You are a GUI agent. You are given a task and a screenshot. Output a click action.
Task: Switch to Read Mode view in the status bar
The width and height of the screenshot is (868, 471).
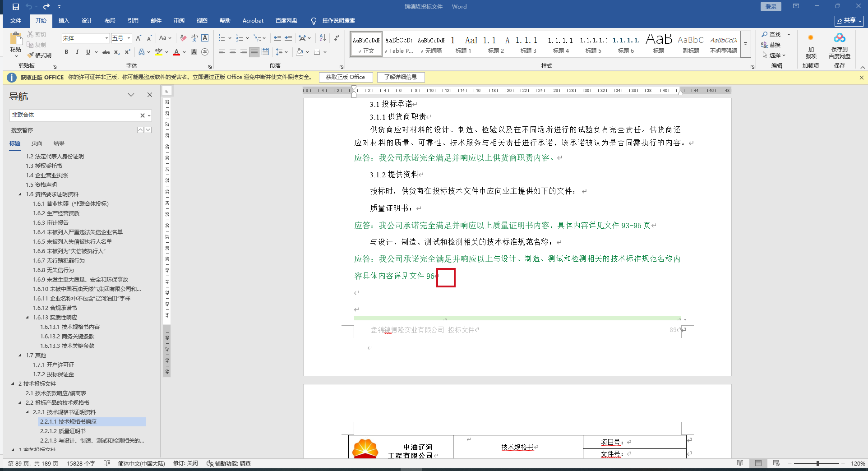point(740,463)
